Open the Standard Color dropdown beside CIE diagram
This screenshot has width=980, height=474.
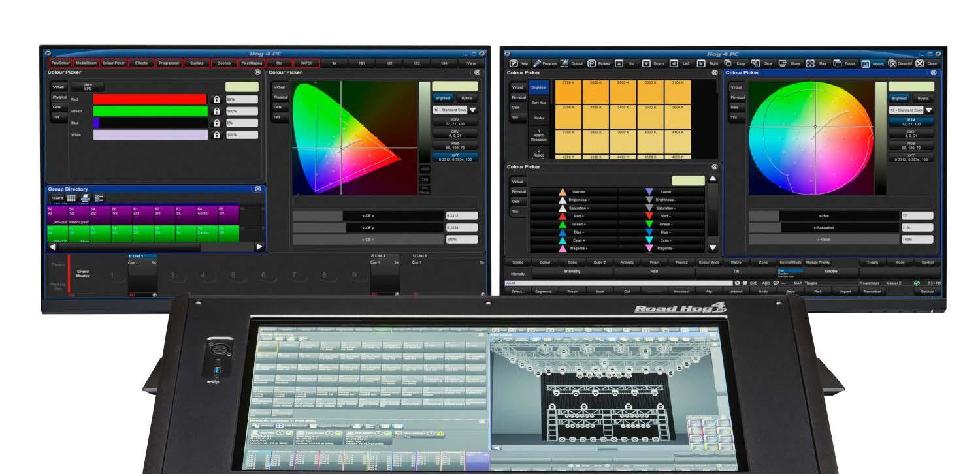455,110
